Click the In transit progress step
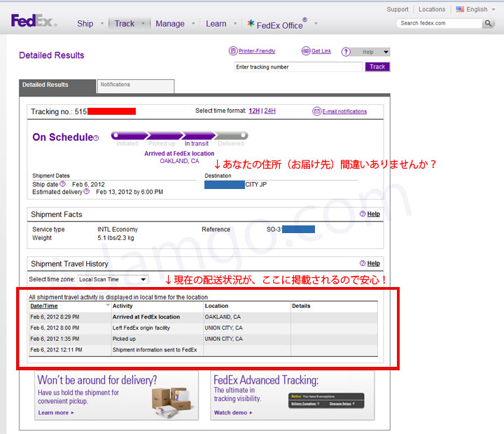This screenshot has height=434, width=504. [197, 143]
